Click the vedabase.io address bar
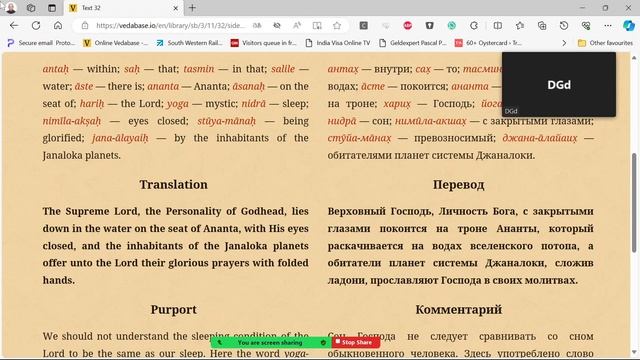This screenshot has height=360, width=640. click(170, 25)
